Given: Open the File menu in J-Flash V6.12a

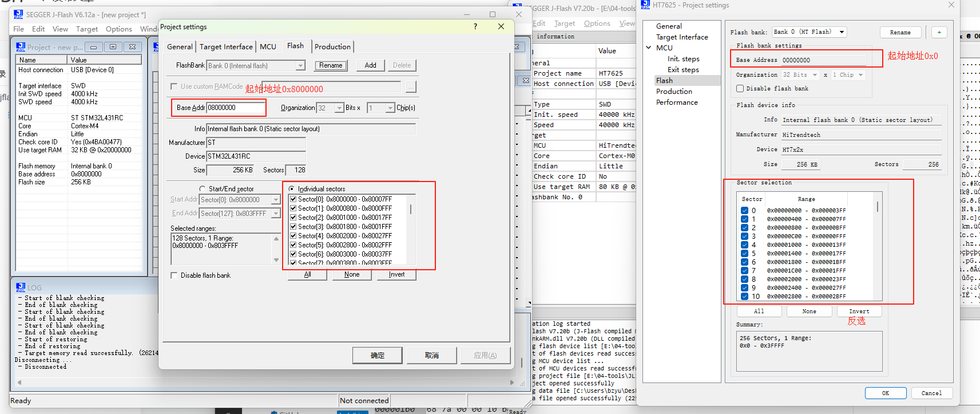Looking at the screenshot, I should point(18,29).
